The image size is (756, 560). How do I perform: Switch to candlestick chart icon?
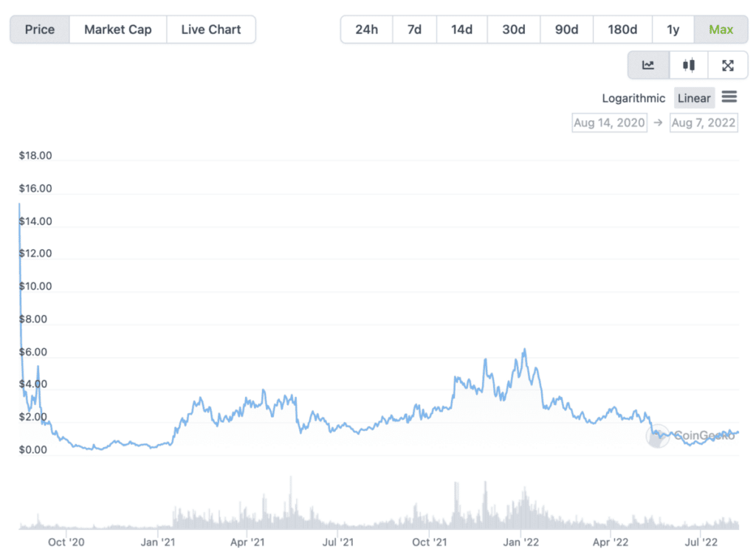point(689,66)
